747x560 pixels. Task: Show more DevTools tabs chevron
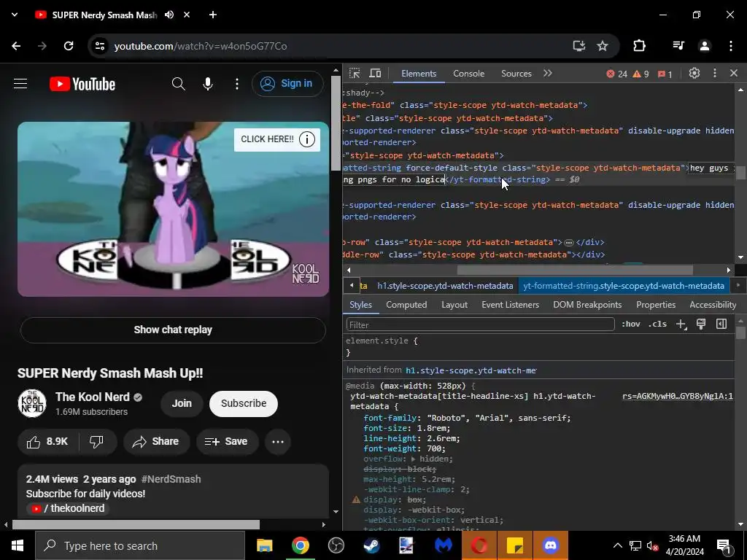548,74
